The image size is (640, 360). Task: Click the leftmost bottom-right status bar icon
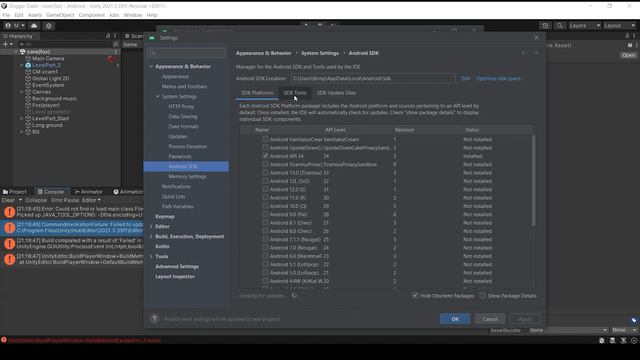(602, 340)
